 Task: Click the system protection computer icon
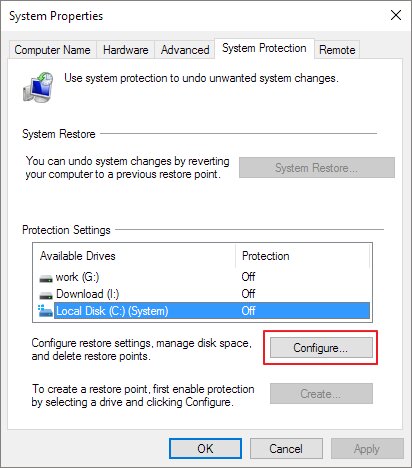pyautogui.click(x=38, y=87)
